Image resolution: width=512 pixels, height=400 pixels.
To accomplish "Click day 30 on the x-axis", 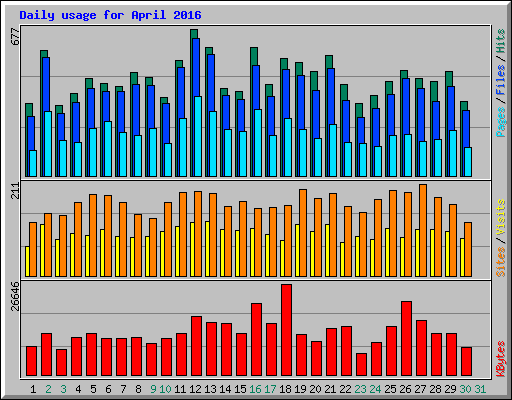I will (x=465, y=389).
